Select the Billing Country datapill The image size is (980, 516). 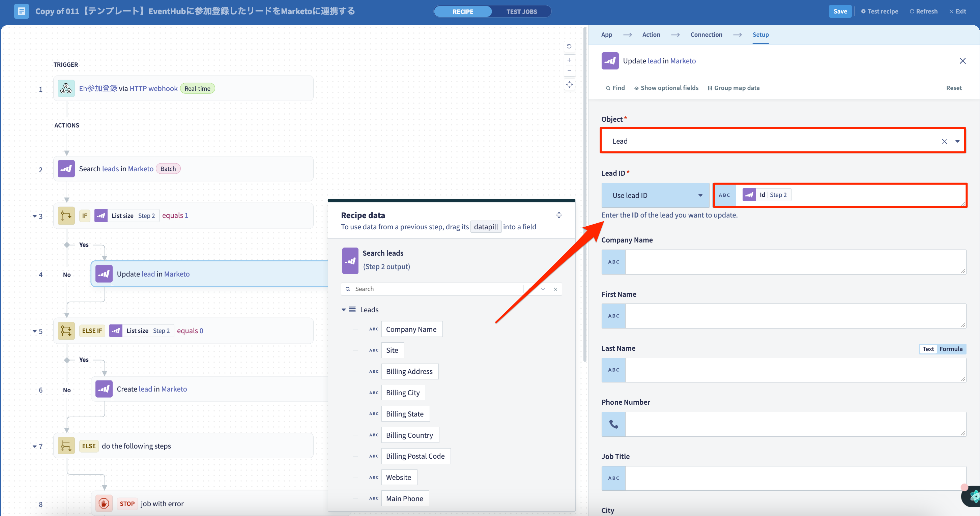[410, 435]
